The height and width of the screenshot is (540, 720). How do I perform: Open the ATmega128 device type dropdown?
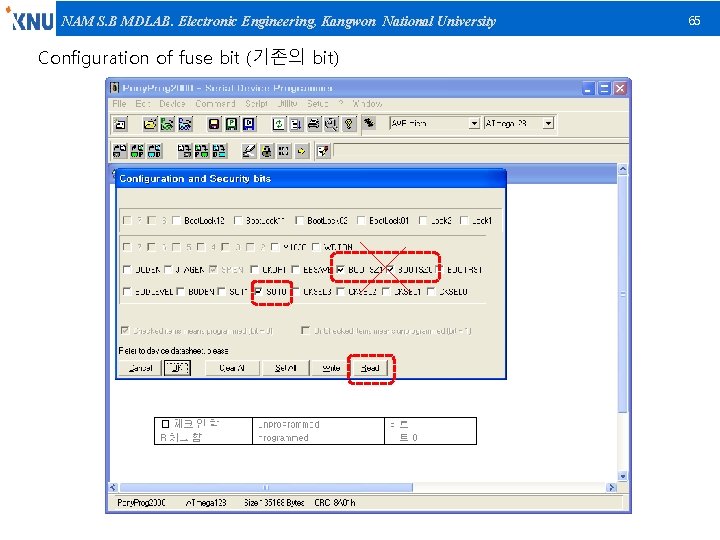point(548,124)
